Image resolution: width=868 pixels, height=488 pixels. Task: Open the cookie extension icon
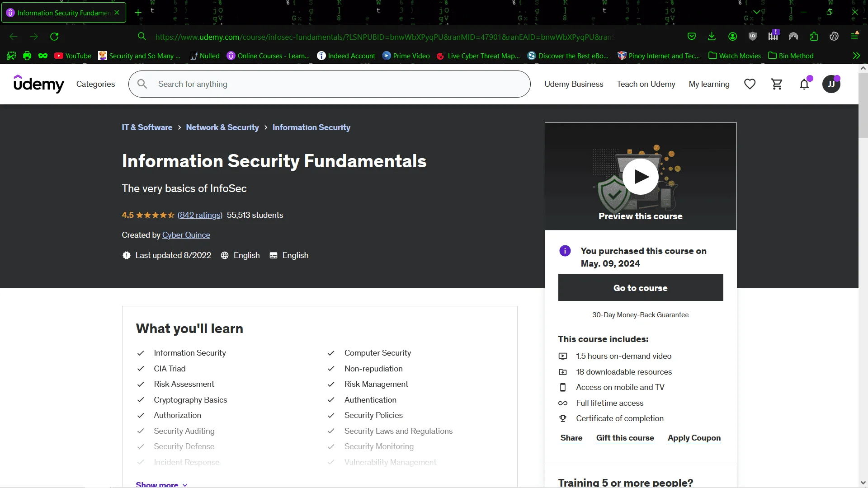click(x=834, y=37)
